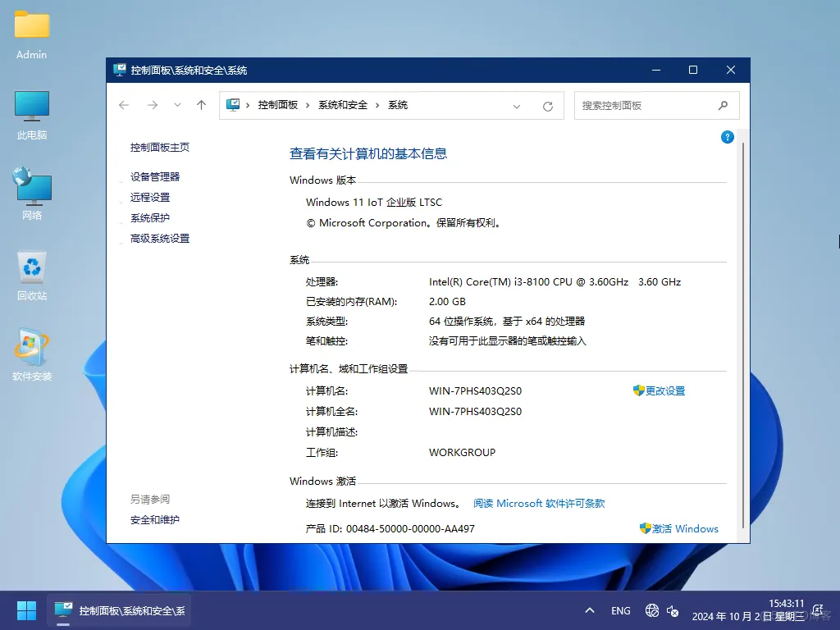Refresh the control panel page
The width and height of the screenshot is (840, 630).
547,106
